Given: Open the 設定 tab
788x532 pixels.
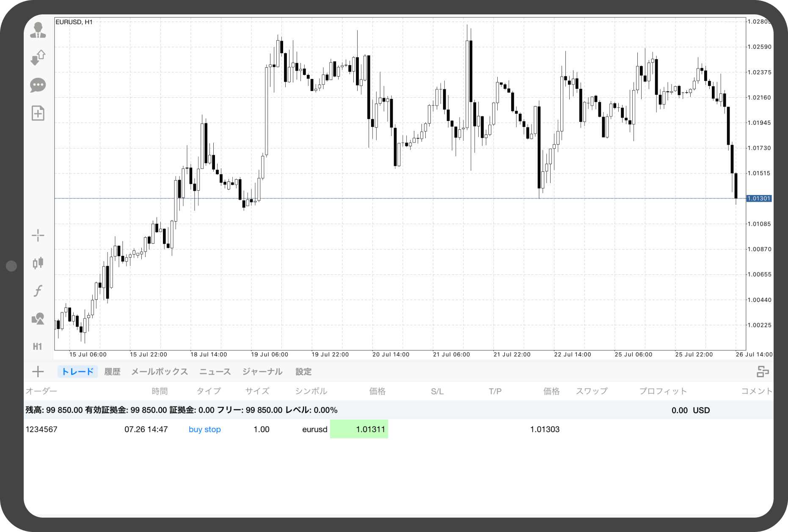Looking at the screenshot, I should pyautogui.click(x=303, y=372).
